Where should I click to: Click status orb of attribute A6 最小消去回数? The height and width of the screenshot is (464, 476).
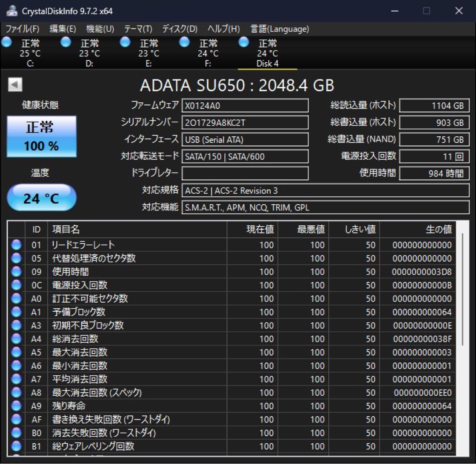(16, 366)
